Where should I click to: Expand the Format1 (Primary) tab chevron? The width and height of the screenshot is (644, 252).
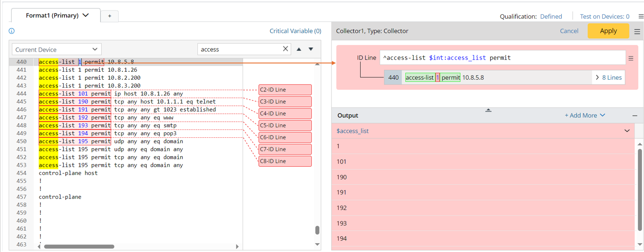click(x=86, y=15)
